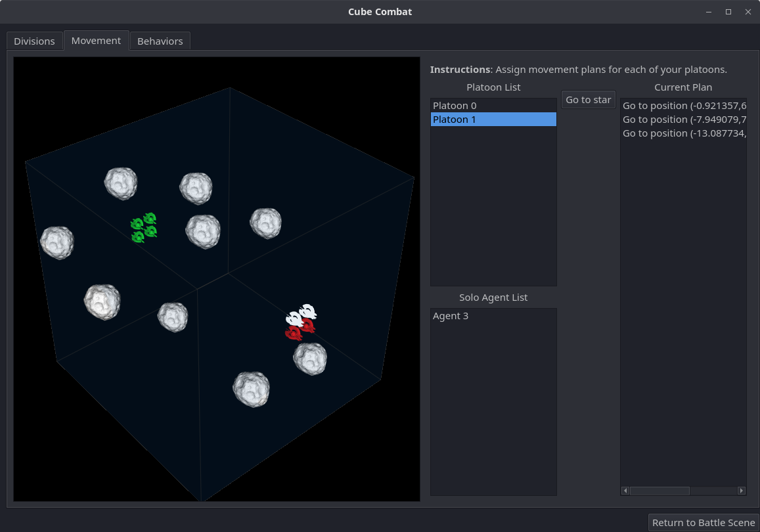Select first Go to position plan entry
The width and height of the screenshot is (760, 532).
pyautogui.click(x=683, y=106)
